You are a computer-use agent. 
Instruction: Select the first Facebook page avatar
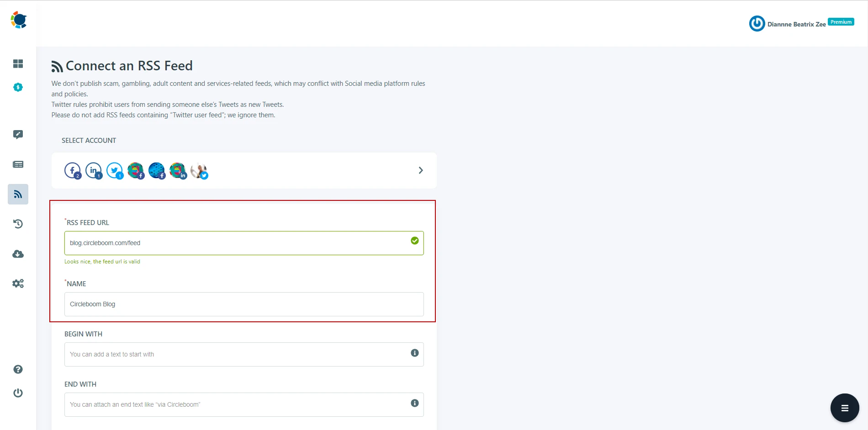[136, 171]
